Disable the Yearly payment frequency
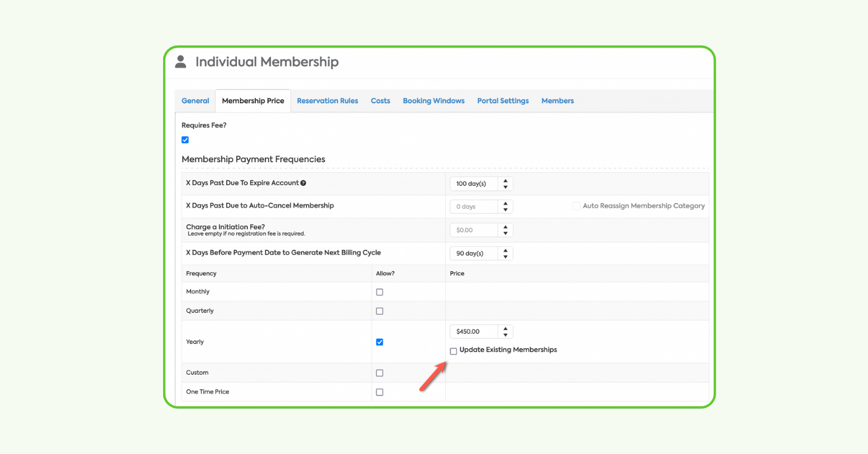Viewport: 868px width, 454px height. [x=379, y=342]
